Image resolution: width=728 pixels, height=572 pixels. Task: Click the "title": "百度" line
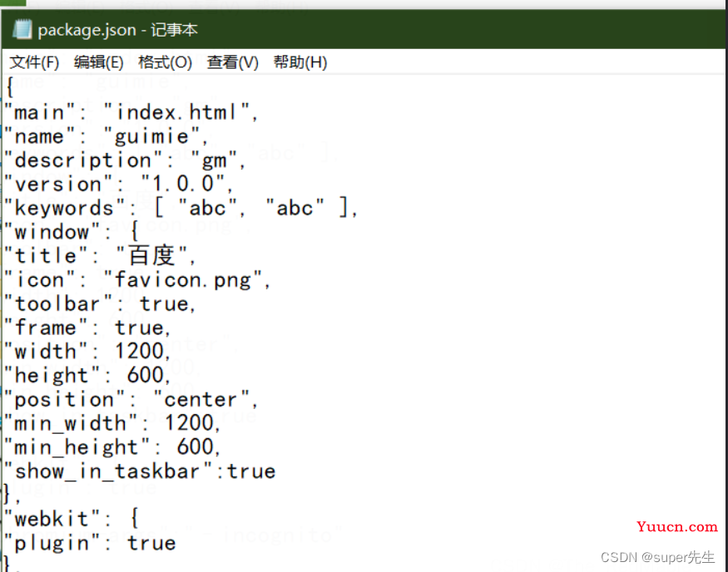click(100, 255)
